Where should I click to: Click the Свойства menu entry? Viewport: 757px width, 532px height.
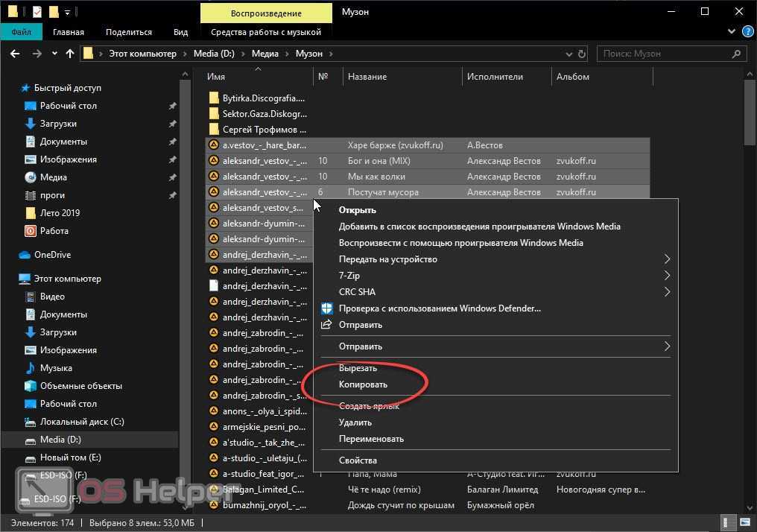[358, 460]
